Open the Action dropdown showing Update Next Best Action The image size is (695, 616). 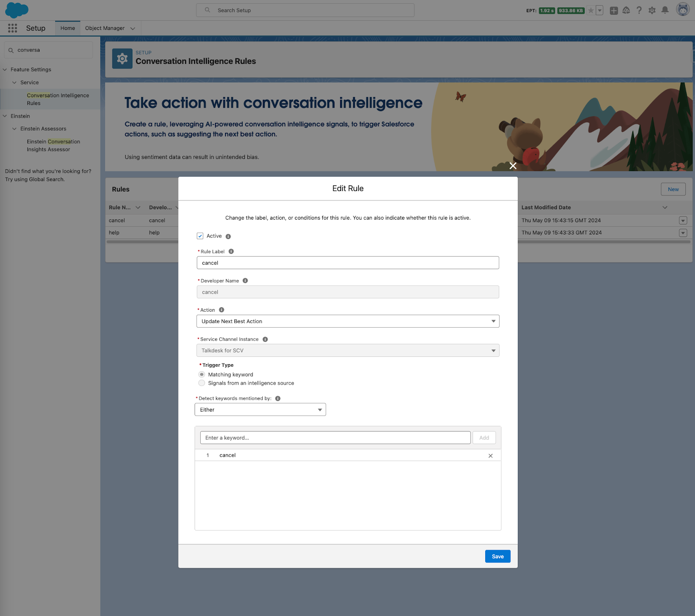pyautogui.click(x=347, y=321)
